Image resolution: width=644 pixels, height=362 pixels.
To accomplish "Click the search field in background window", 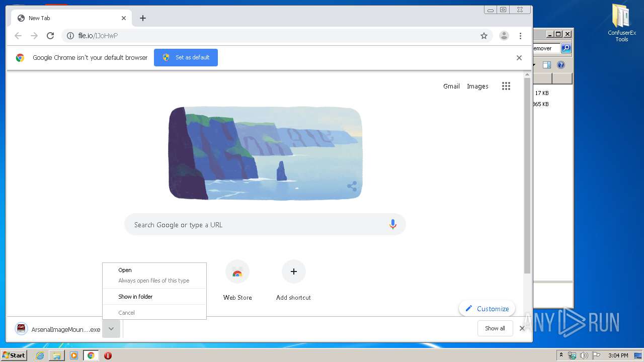I will 546,48.
